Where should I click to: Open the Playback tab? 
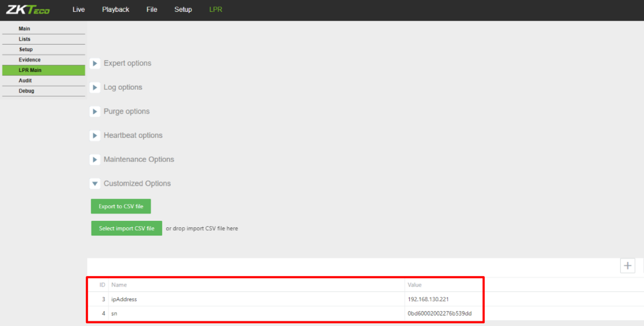pos(116,9)
